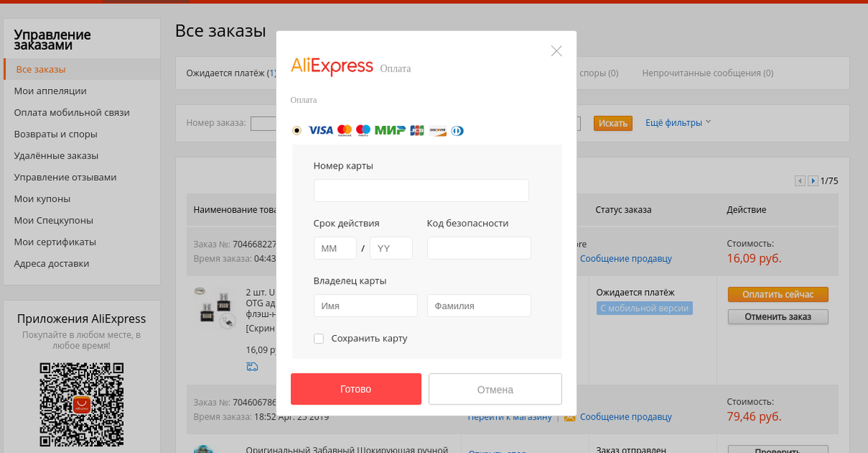Focus the MM expiry month field
The image size is (868, 453).
click(335, 248)
